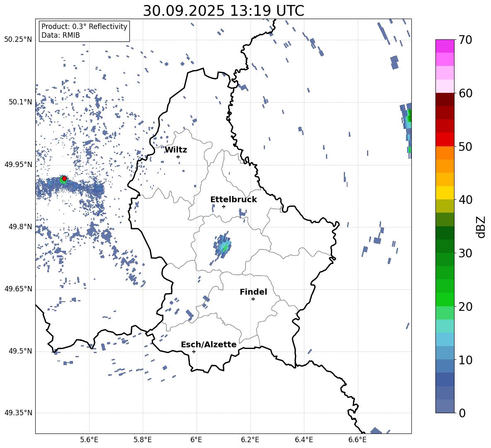Click the Esch/Alzette station cross marker
Viewport: 491px width, 448px height.
tap(194, 351)
